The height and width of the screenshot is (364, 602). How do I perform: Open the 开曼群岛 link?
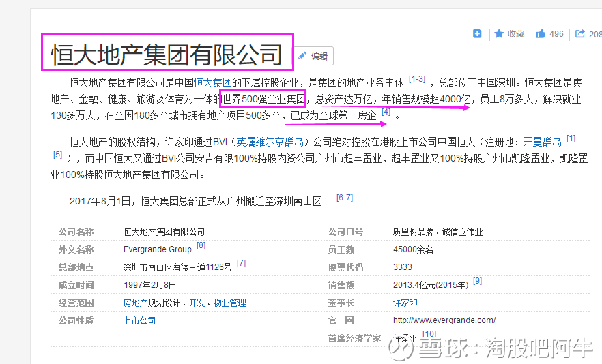[542, 142]
